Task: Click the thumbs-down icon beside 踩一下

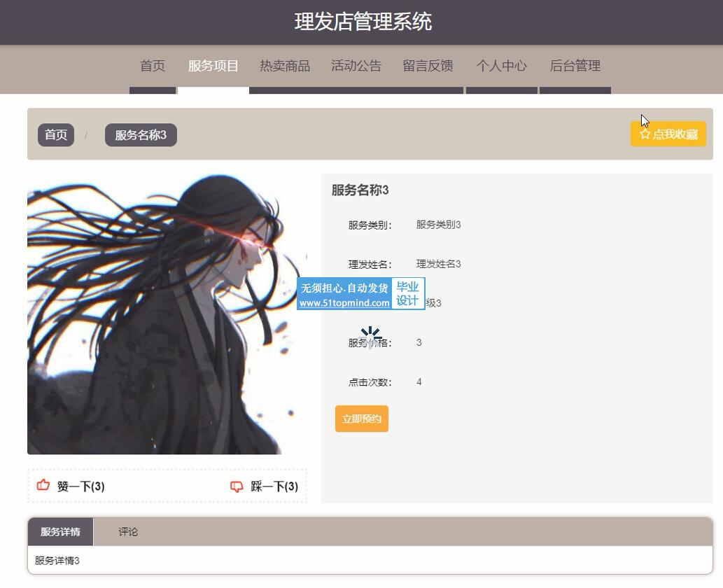Action: click(237, 486)
